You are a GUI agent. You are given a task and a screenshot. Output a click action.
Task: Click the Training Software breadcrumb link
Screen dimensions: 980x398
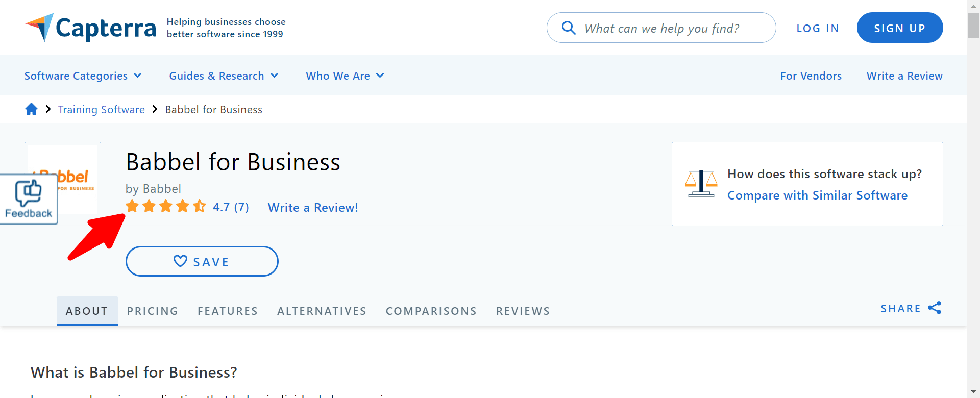tap(101, 110)
